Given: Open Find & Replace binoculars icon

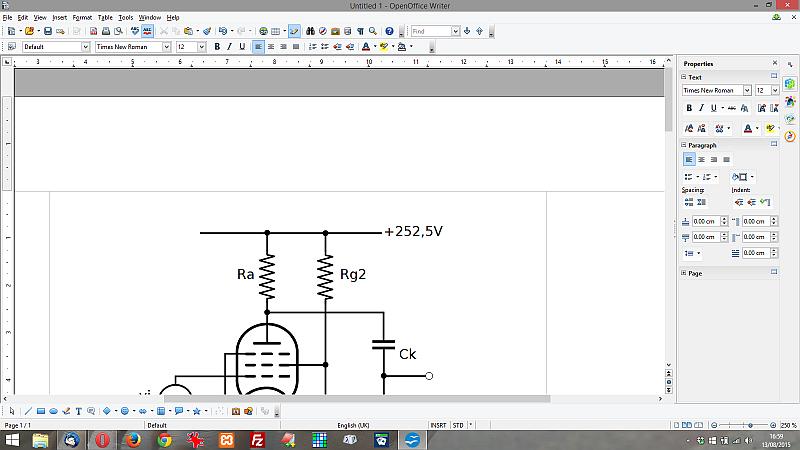Looking at the screenshot, I should pos(311,31).
